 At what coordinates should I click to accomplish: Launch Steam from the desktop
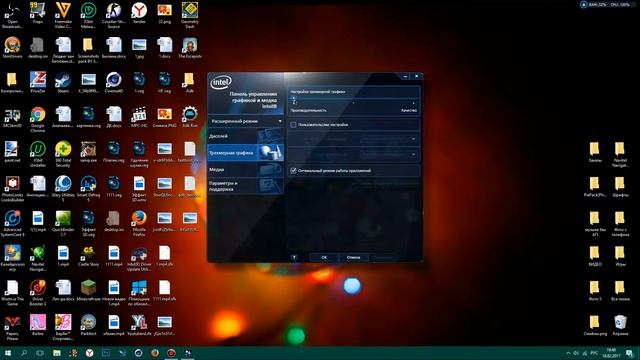(63, 82)
